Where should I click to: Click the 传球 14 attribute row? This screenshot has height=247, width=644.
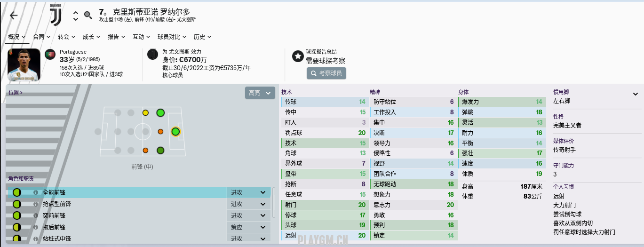tap(325, 102)
